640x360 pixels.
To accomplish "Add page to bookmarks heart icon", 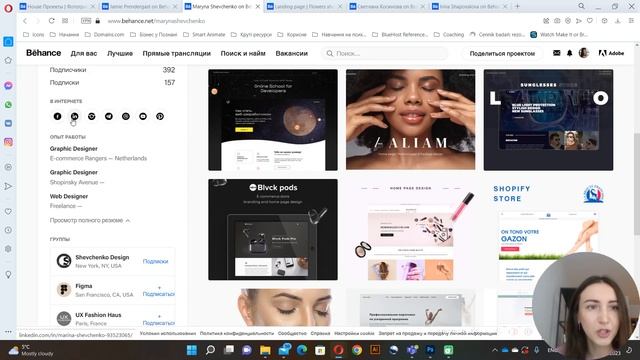I will [590, 21].
